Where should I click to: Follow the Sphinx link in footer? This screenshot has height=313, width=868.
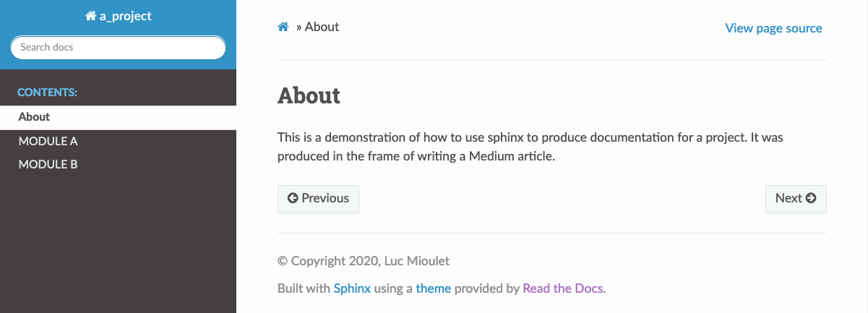tap(352, 288)
